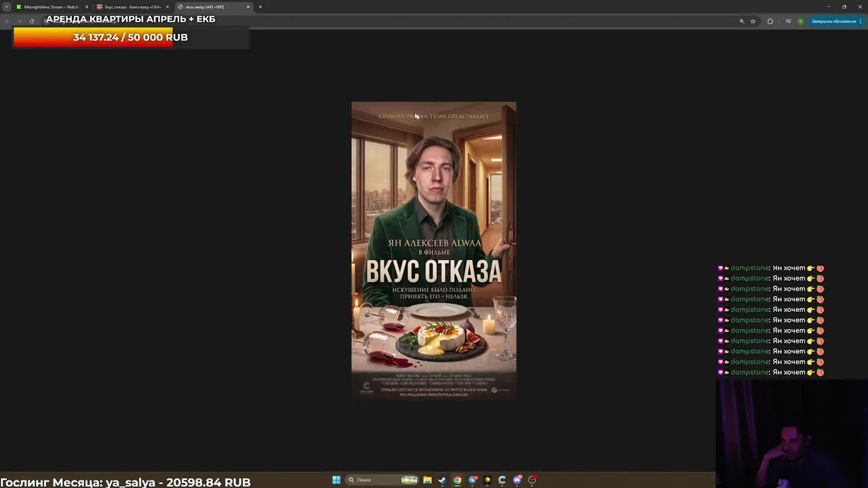This screenshot has height=488, width=868.
Task: Close the vkus.webp tab
Action: pos(248,7)
